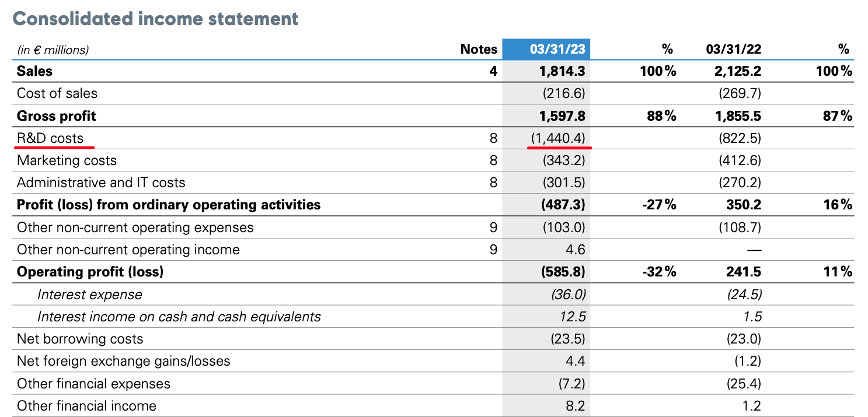Select the 'Administrative and IT costs' label
Viewport: 868px width, 417px height.
tap(101, 183)
